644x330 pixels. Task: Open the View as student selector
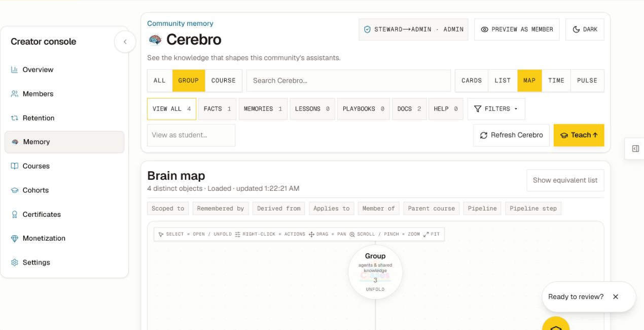coord(191,135)
